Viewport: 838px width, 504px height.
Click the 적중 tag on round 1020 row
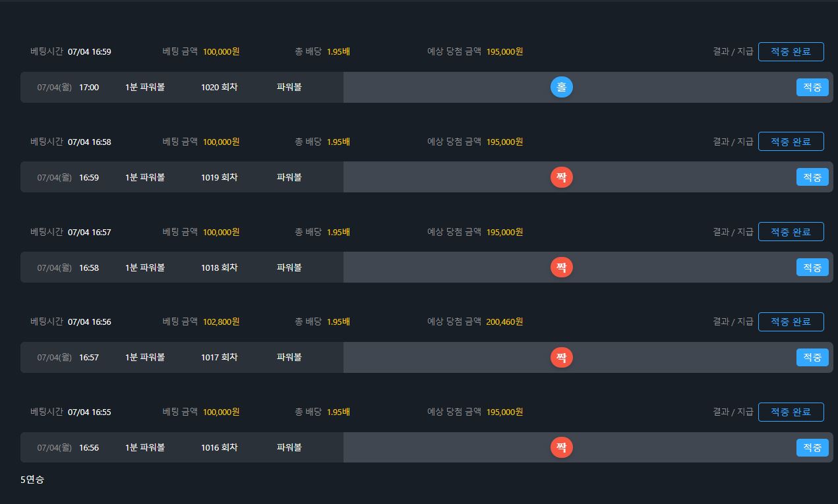tap(812, 88)
